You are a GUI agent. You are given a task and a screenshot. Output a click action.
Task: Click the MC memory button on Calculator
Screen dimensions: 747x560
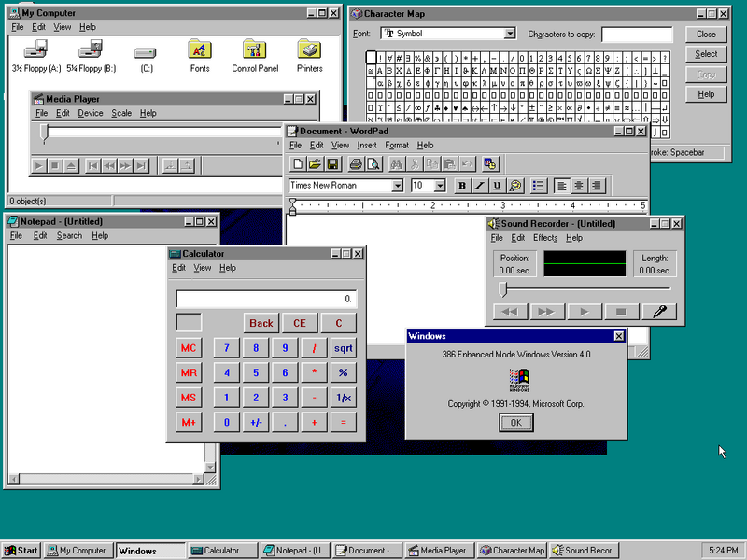tap(189, 348)
